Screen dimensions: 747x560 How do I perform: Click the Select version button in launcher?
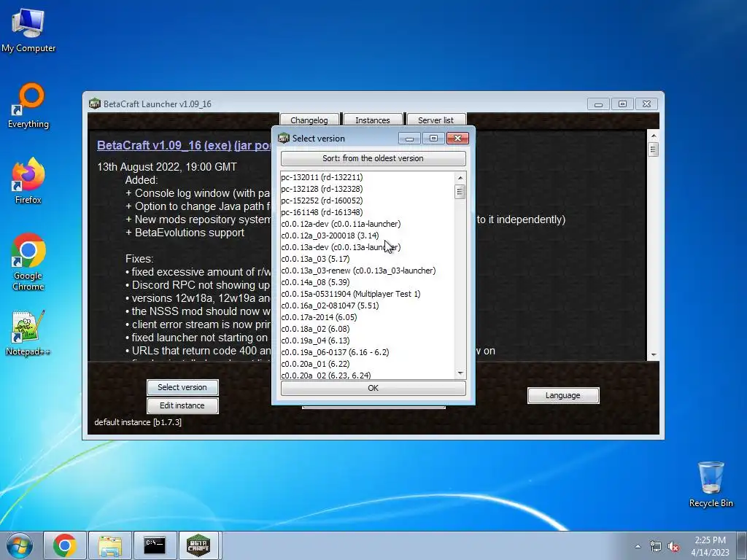coord(182,387)
